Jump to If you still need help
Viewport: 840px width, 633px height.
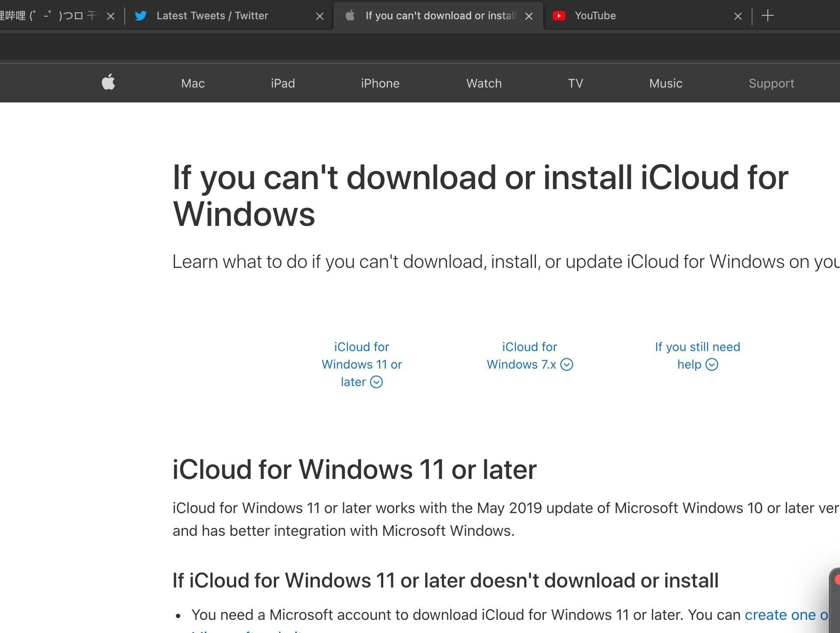pyautogui.click(x=697, y=355)
